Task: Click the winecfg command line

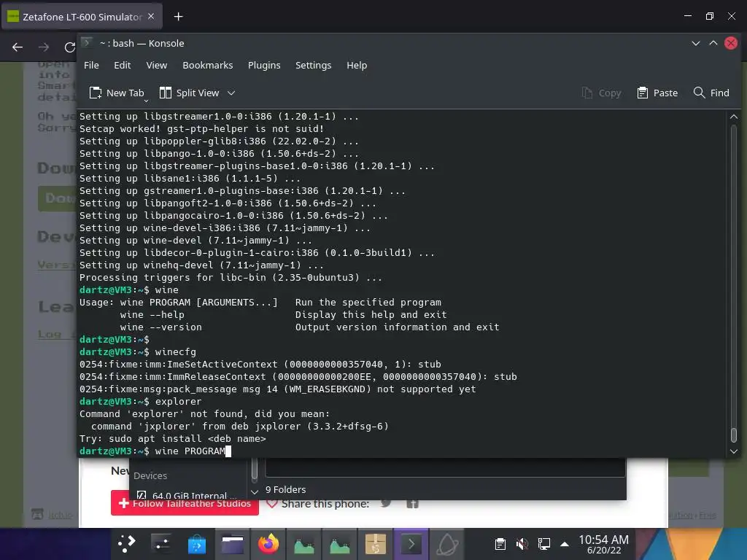Action: coord(138,352)
